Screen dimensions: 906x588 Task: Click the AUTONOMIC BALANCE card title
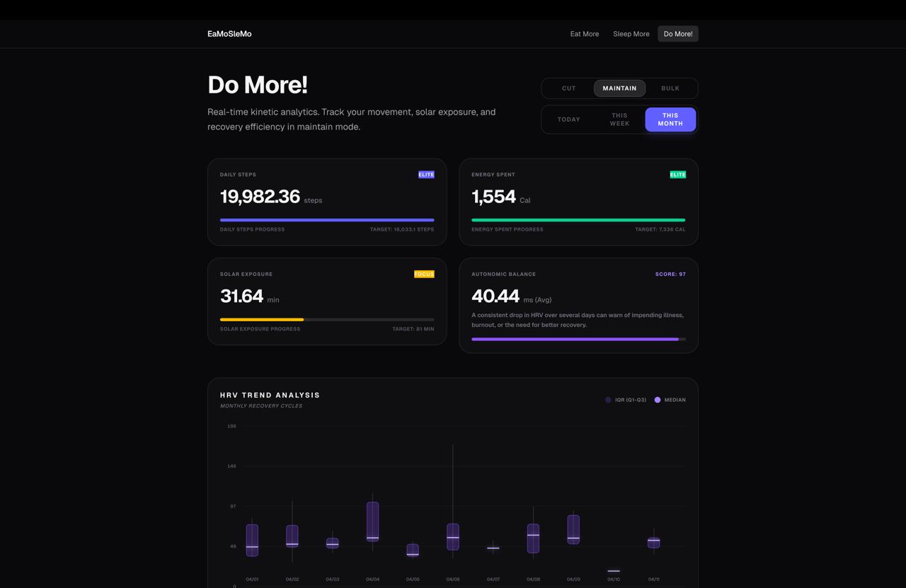click(504, 275)
